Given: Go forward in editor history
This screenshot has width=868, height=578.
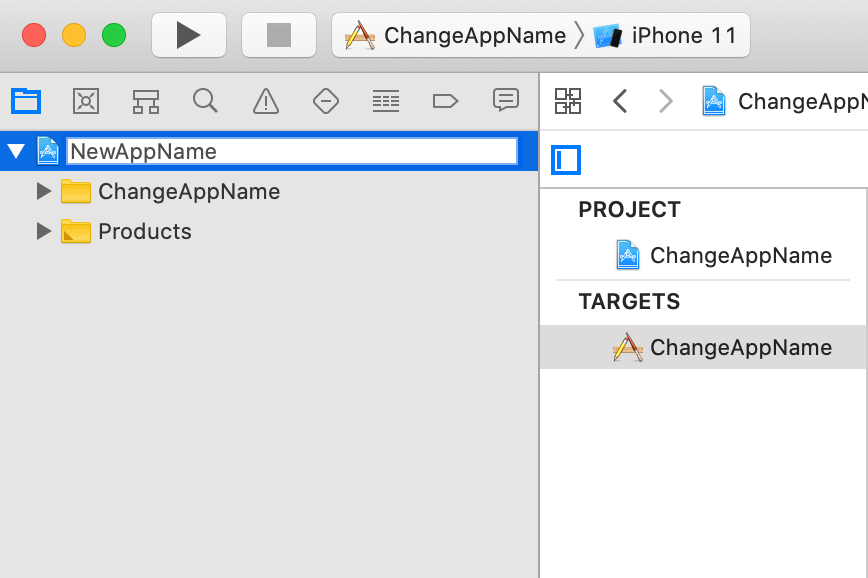Looking at the screenshot, I should pos(666,101).
